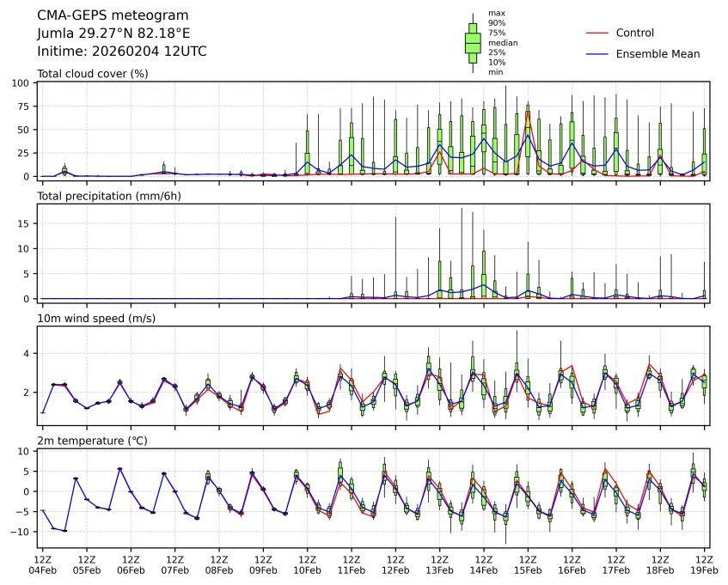
Task: Click the 12Z 15Feb time axis label
Action: coord(527,564)
